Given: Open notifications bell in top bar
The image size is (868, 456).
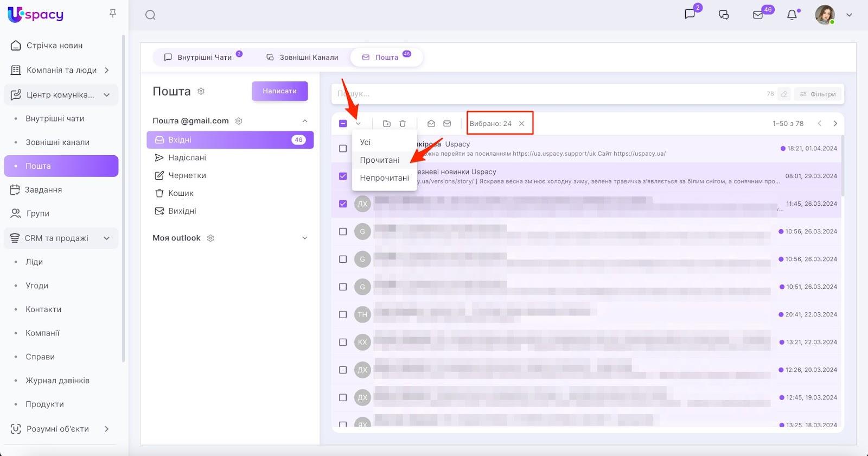Looking at the screenshot, I should click(792, 15).
